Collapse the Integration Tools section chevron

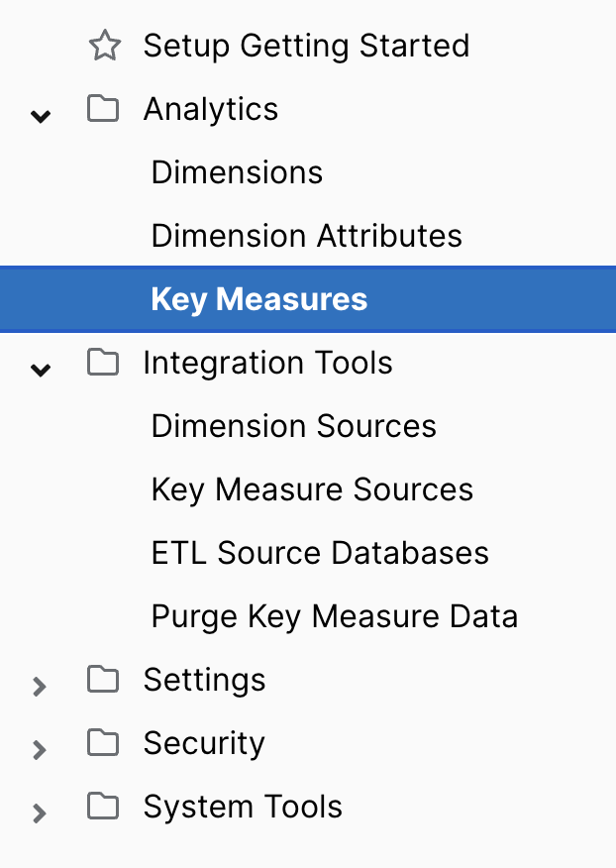(40, 370)
